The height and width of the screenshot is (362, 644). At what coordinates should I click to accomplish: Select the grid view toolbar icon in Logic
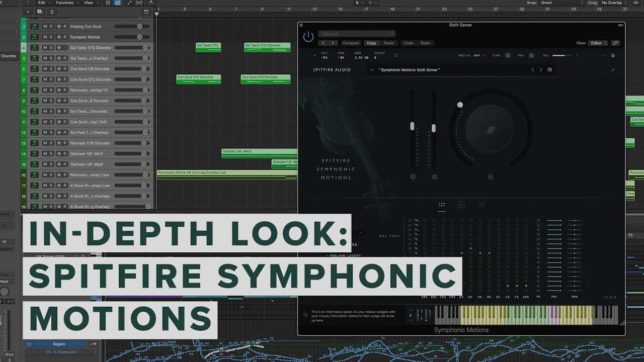pyautogui.click(x=108, y=3)
